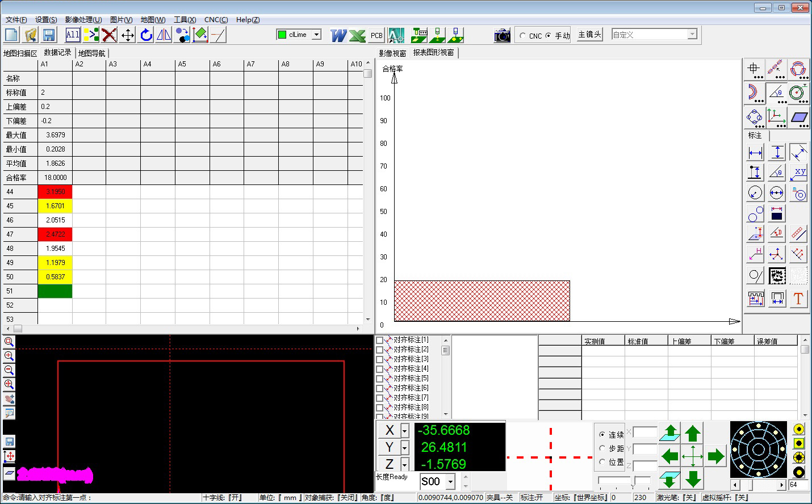
Task: Click the blue rotate arrow icon
Action: [146, 35]
